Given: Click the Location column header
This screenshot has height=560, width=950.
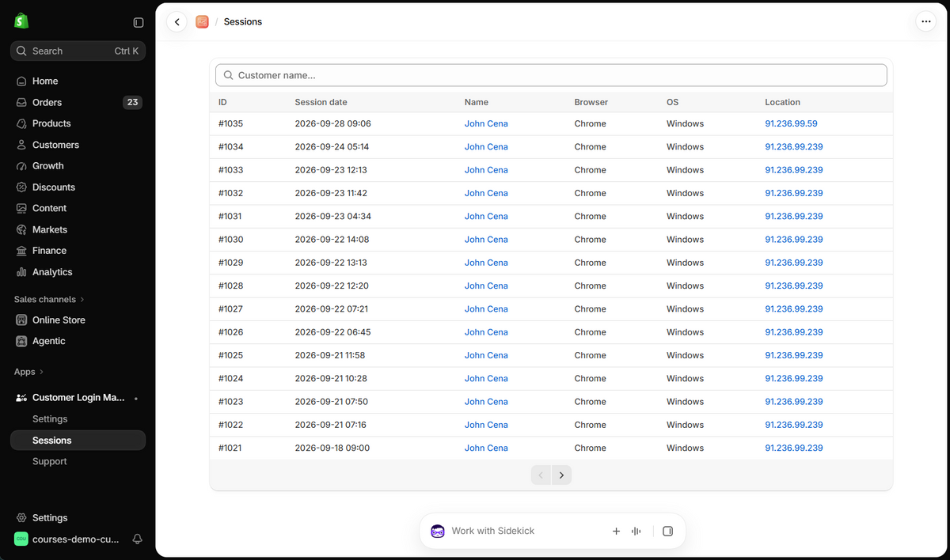Looking at the screenshot, I should pos(782,102).
